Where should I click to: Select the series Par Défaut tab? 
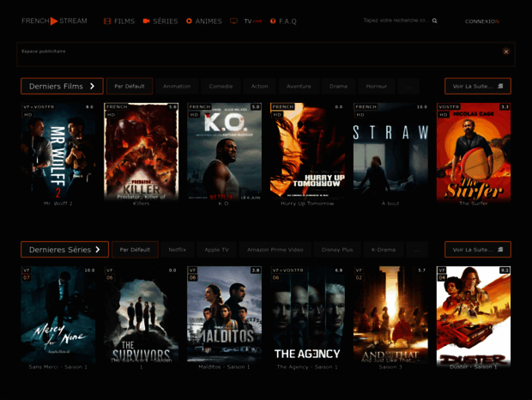(135, 250)
